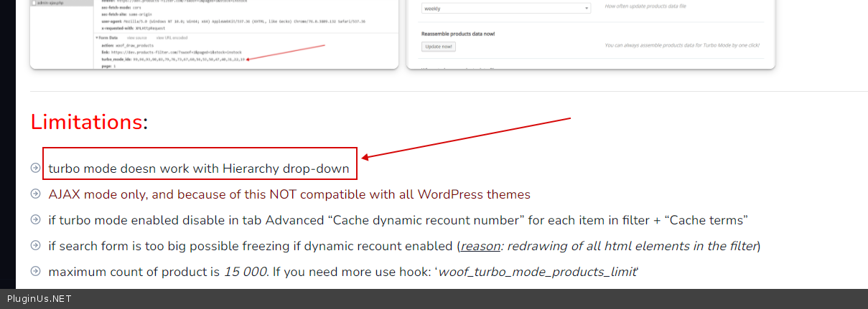868x309 pixels.
Task: Click bullet icon beside Cache dynamic recount item
Action: [x=36, y=219]
